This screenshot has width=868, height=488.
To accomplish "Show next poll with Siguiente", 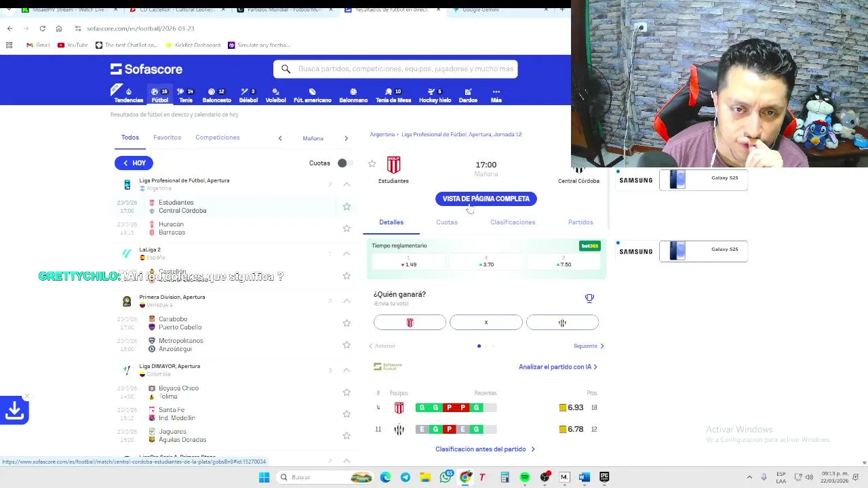I will pyautogui.click(x=589, y=346).
